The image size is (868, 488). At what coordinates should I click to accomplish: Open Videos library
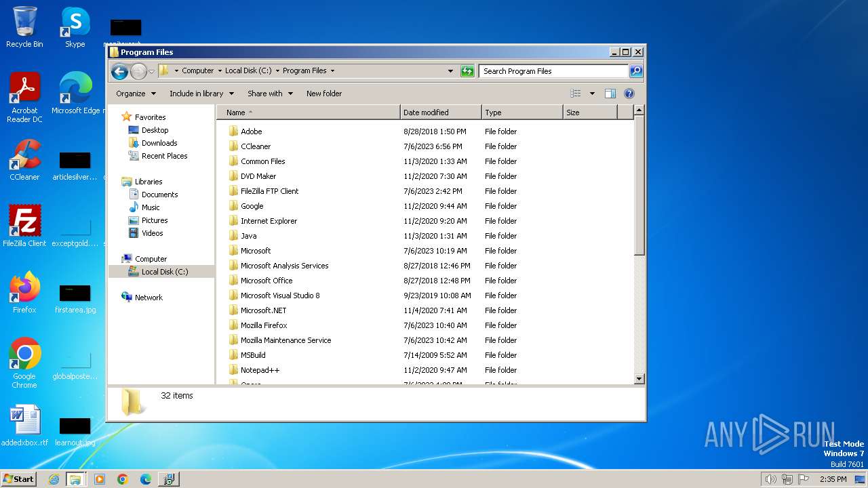[x=152, y=233]
